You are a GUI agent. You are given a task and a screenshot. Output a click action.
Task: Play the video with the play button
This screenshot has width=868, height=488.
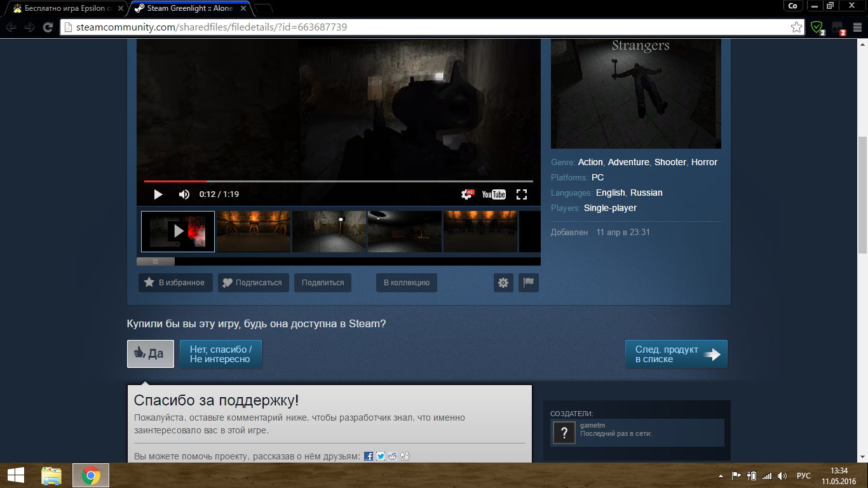(x=158, y=194)
